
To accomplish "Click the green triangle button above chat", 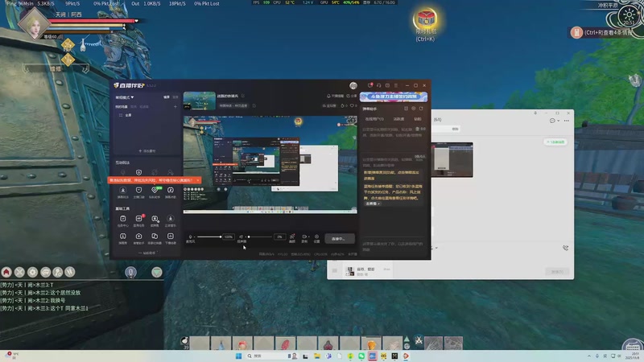I will tap(156, 272).
